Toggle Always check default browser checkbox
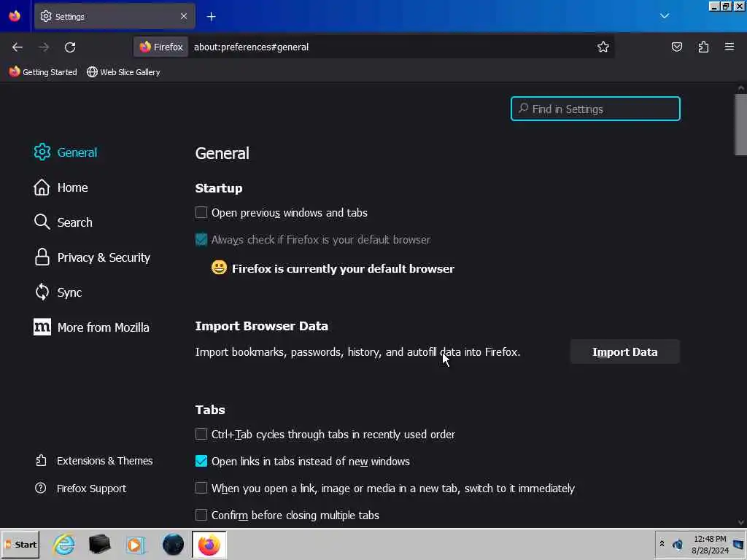747x560 pixels. (x=201, y=239)
